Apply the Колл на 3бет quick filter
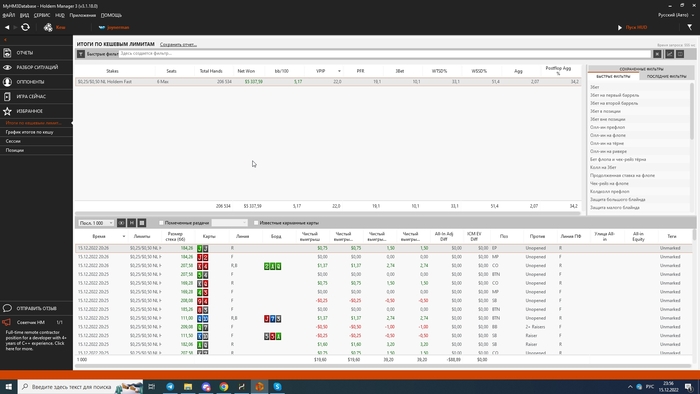The height and width of the screenshot is (394, 700). point(603,168)
